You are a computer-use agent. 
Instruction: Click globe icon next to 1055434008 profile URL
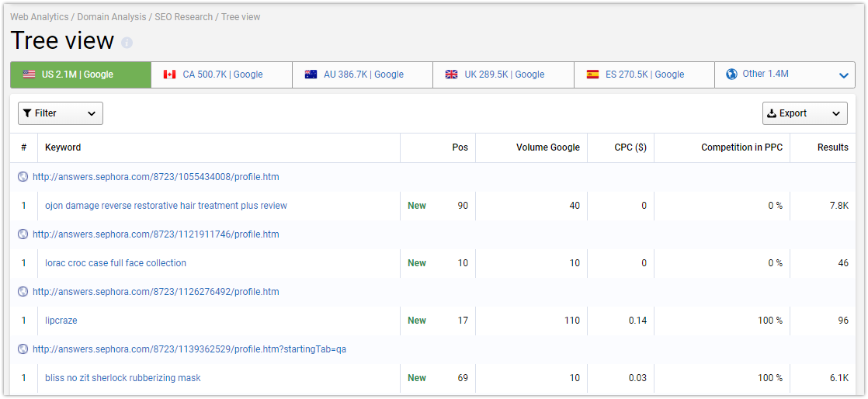click(x=23, y=177)
